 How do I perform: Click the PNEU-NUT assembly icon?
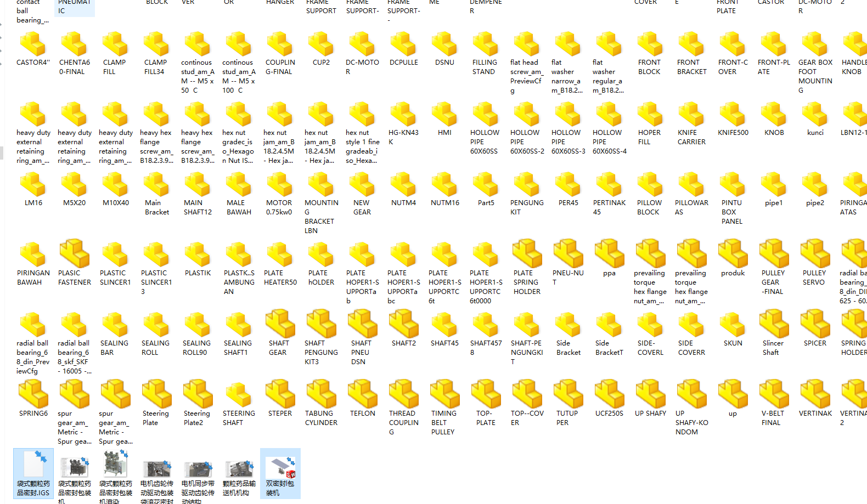[568, 253]
